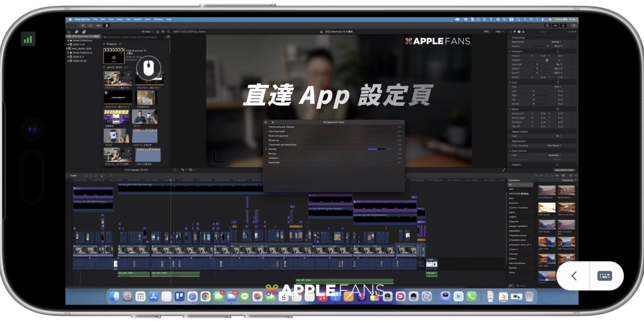Screen dimensions: 644x322
Task: Toggle the Transform checkbox in inspector
Action: 510,51
